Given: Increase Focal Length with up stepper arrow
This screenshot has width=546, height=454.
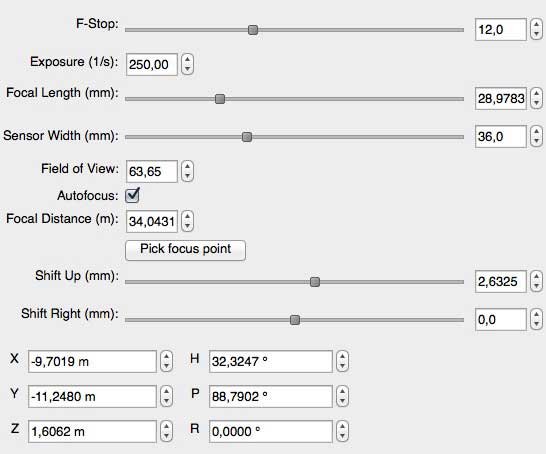Looking at the screenshot, I should point(536,94).
